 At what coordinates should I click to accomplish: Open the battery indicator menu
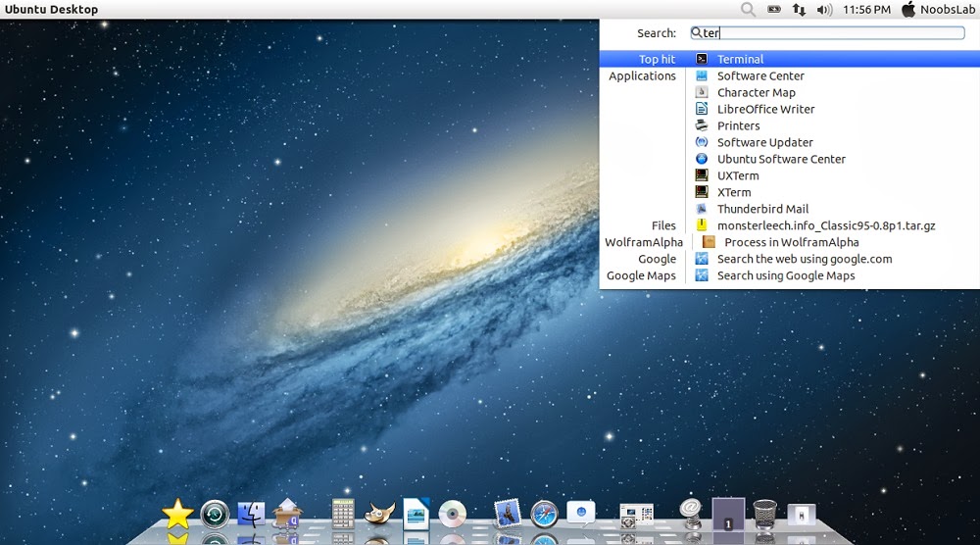point(774,10)
